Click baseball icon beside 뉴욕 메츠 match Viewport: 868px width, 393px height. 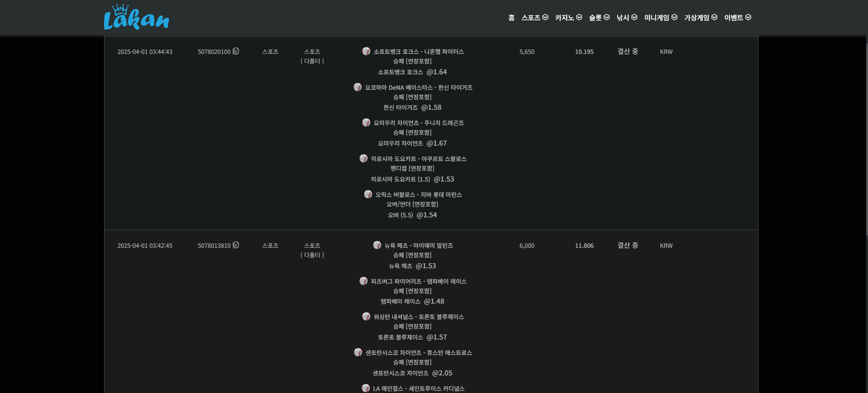click(377, 245)
